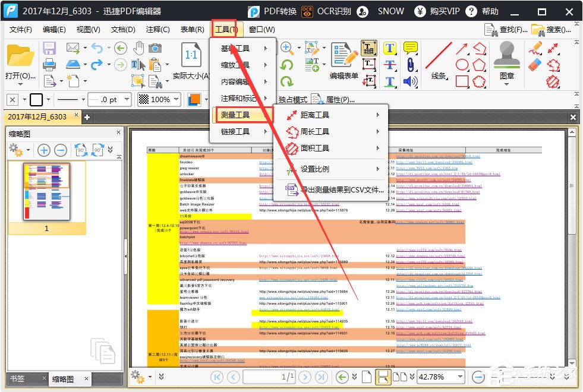583x392 pixels.
Task: Click the PDF转换 button
Action: coord(272,11)
